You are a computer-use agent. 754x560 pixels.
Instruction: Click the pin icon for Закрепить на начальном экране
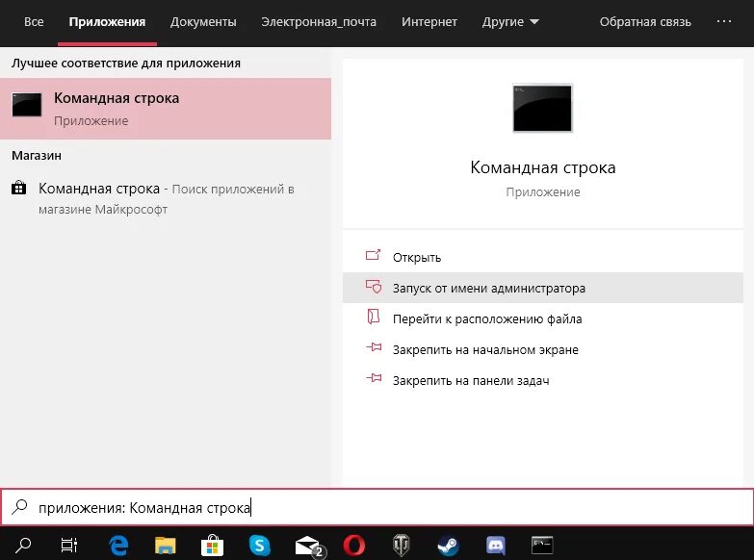(x=374, y=347)
